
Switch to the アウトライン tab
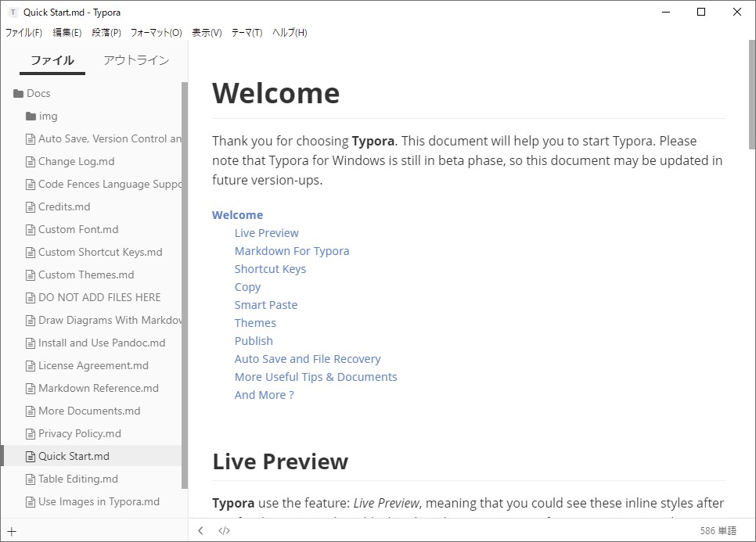(x=136, y=60)
